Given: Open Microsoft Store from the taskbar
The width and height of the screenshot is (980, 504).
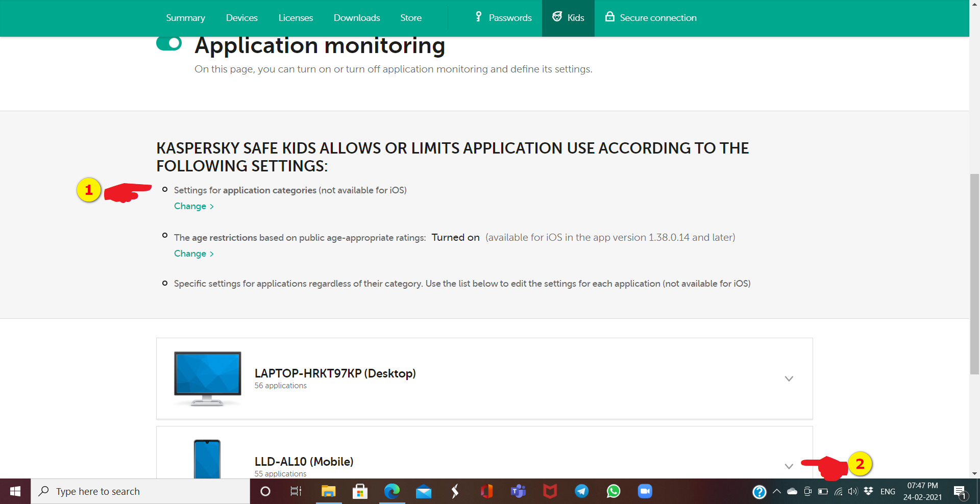Looking at the screenshot, I should point(360,491).
